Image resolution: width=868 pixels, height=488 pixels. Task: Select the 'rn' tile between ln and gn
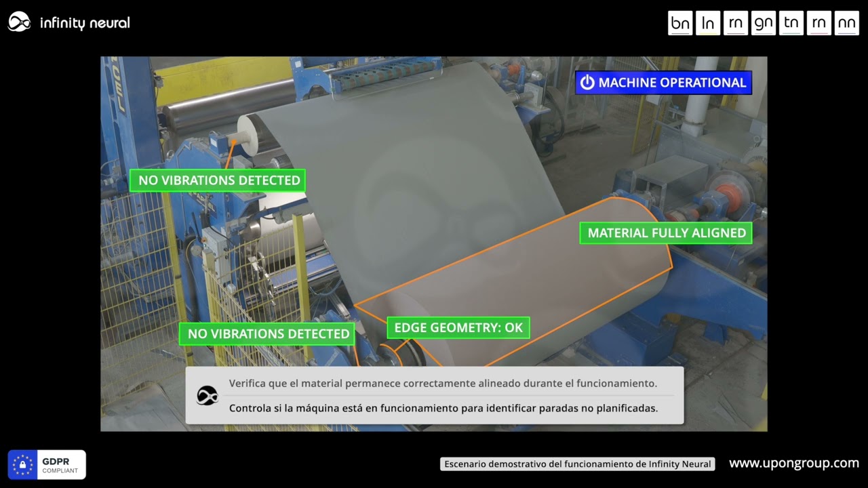click(x=736, y=23)
